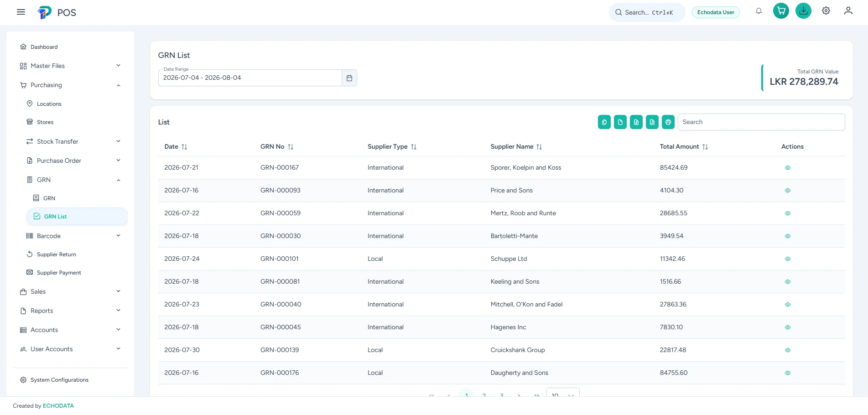View details of GRN-000081

[x=788, y=282]
